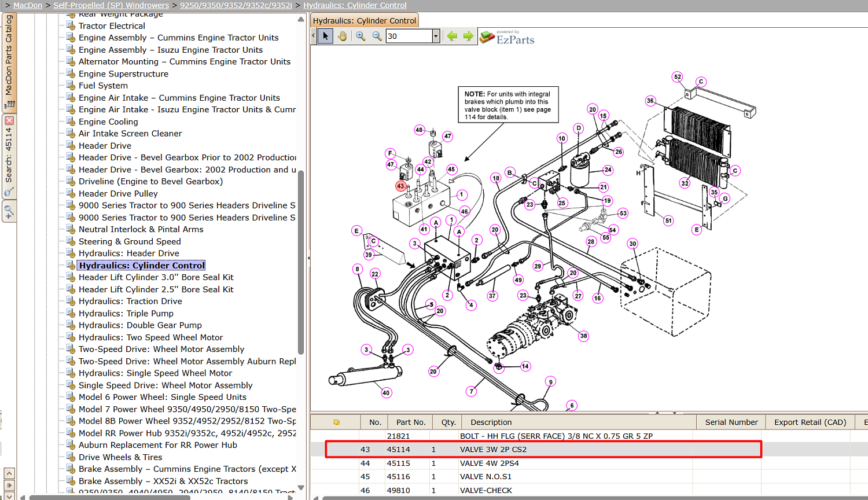Select the Hydraulics: Cylinder Control diagram tab
This screenshot has height=500, width=868.
(365, 20)
